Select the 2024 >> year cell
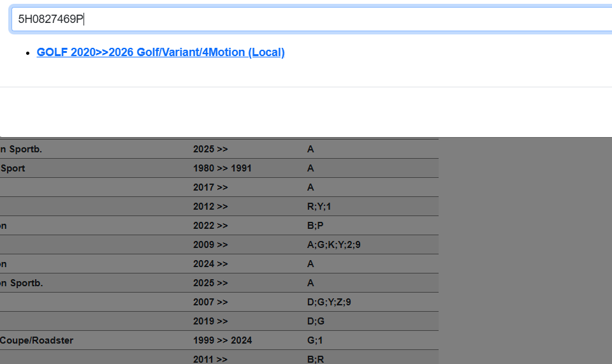Screen dimensions: 612x364 pos(210,264)
